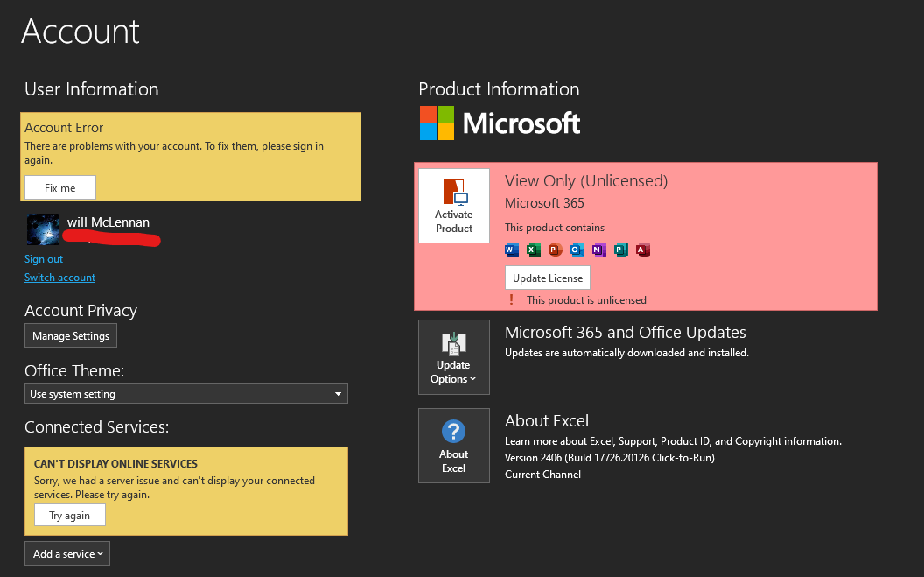Click the Update License button

click(x=548, y=278)
